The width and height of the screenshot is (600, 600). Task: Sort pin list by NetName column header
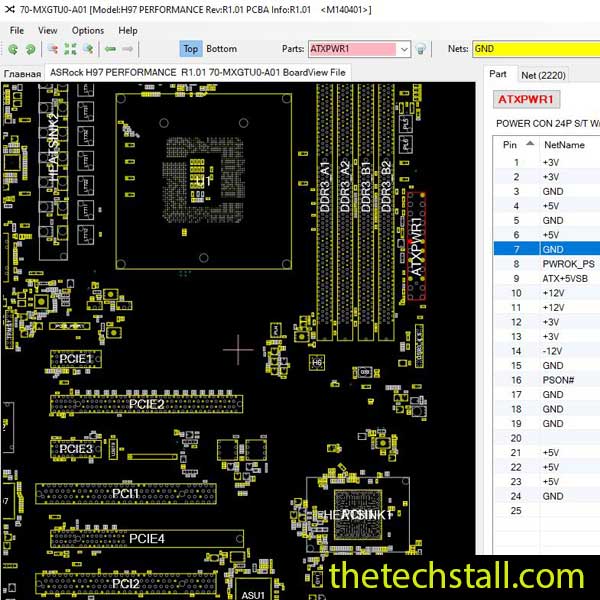tap(563, 144)
